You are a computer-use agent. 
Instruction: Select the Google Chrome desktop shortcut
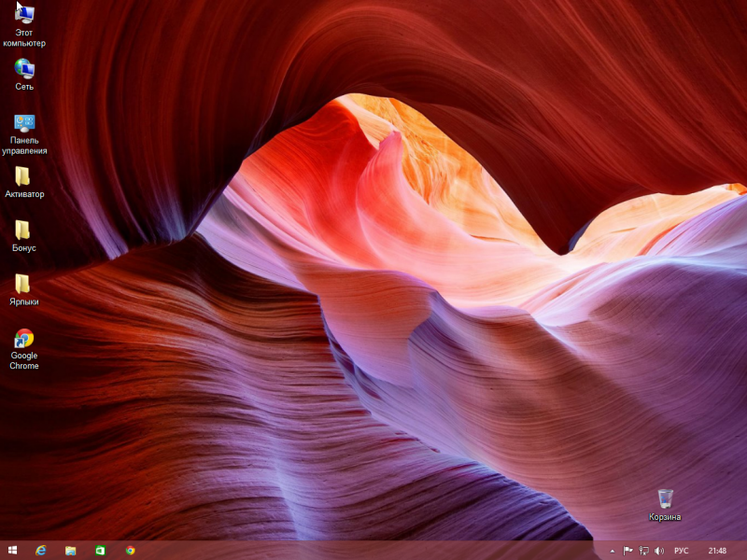click(x=24, y=349)
